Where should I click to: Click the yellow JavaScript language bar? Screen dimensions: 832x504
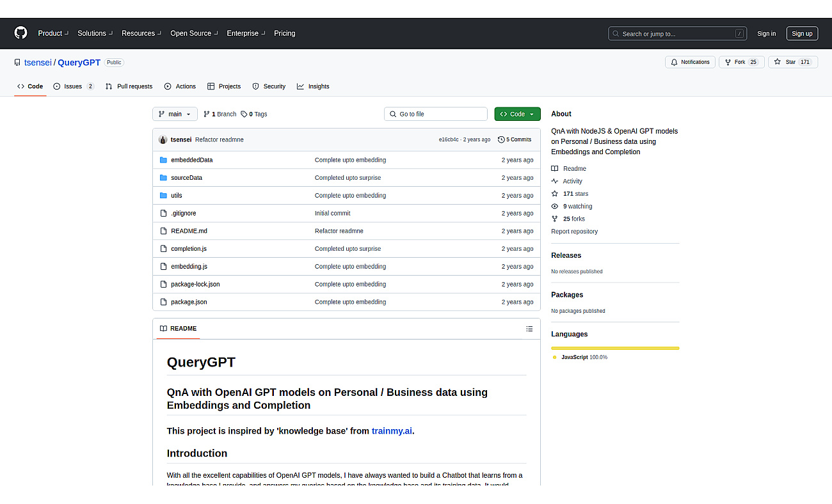click(615, 348)
